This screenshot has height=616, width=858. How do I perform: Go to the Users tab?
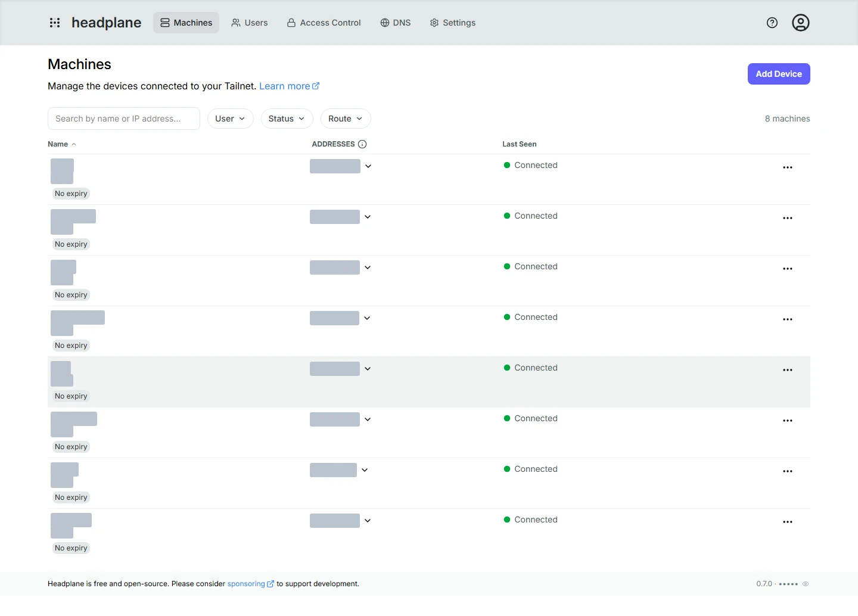pos(250,23)
